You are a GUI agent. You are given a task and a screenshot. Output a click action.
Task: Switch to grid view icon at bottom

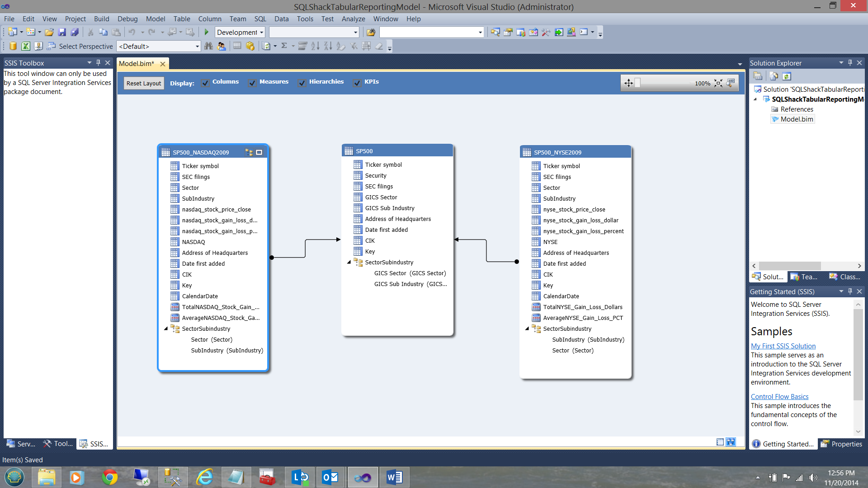tap(720, 442)
